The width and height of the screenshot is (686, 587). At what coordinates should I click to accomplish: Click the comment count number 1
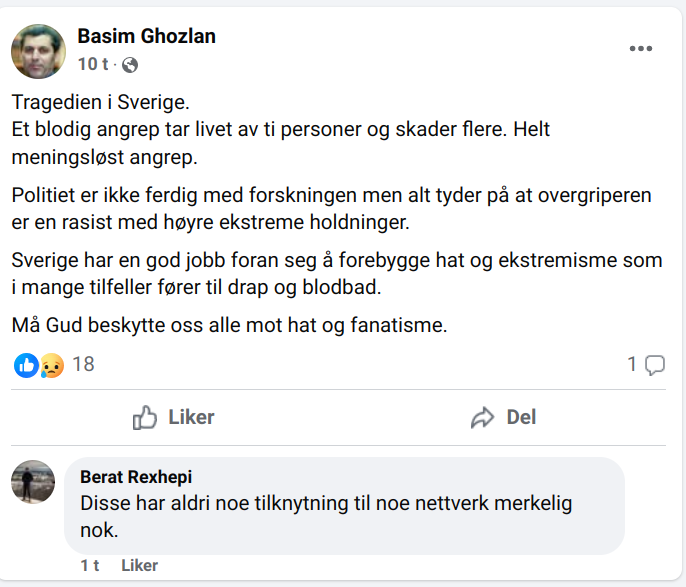[632, 365]
